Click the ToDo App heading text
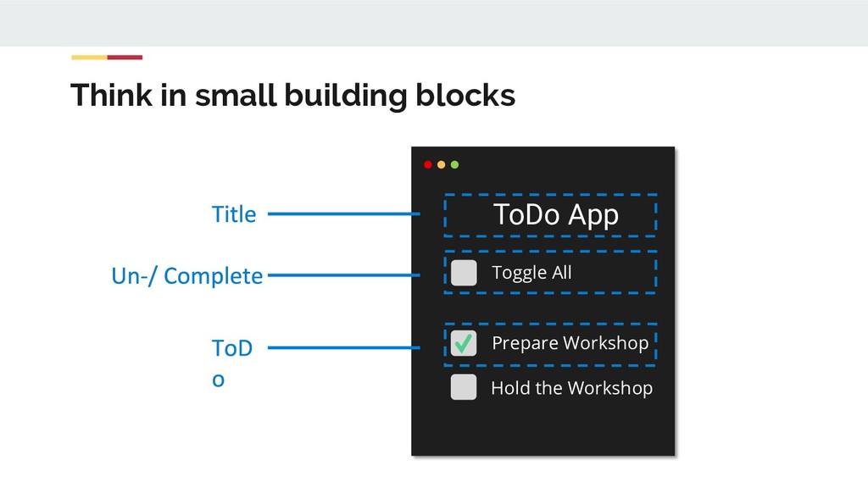The image size is (868, 488). pyautogui.click(x=555, y=215)
